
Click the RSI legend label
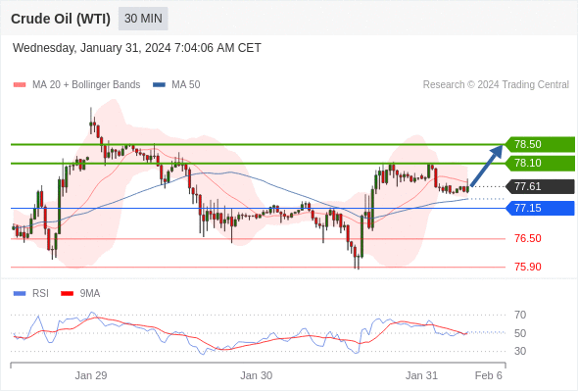coord(40,294)
